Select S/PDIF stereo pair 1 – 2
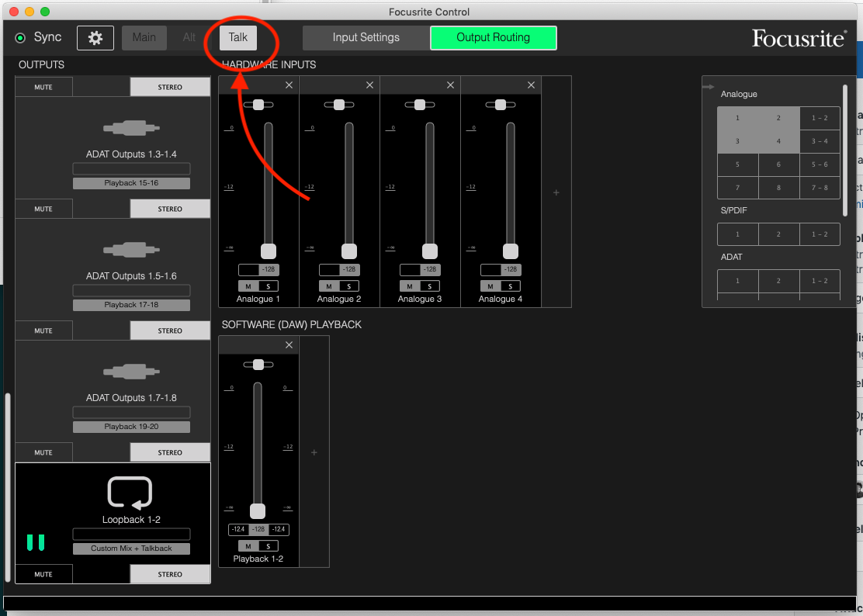Screen dimensions: 863x616 pyautogui.click(x=820, y=234)
